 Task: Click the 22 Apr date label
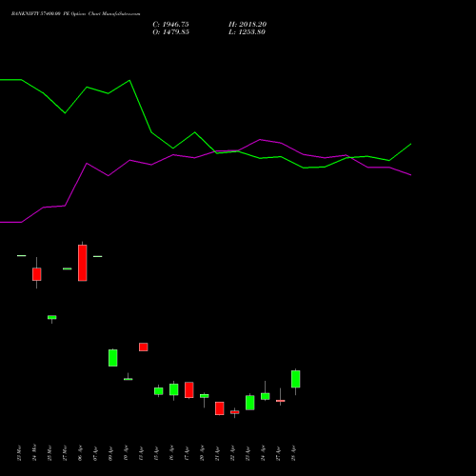point(232,453)
